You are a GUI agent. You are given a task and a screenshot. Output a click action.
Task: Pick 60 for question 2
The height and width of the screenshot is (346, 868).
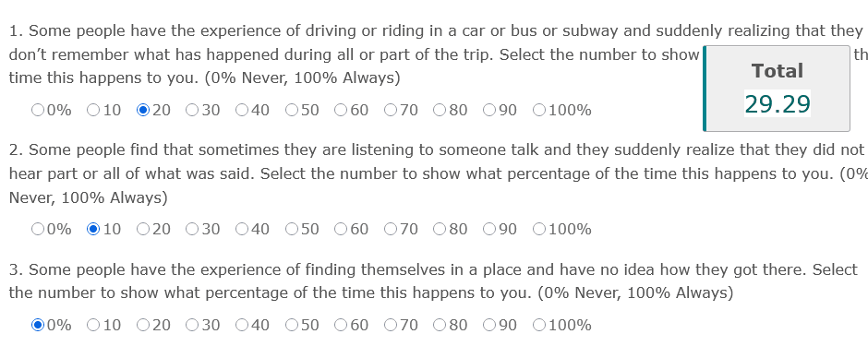coord(341,229)
